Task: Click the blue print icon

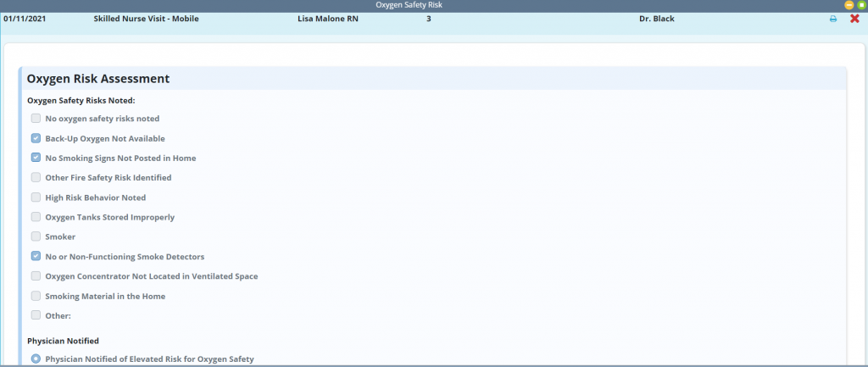Action: [833, 19]
